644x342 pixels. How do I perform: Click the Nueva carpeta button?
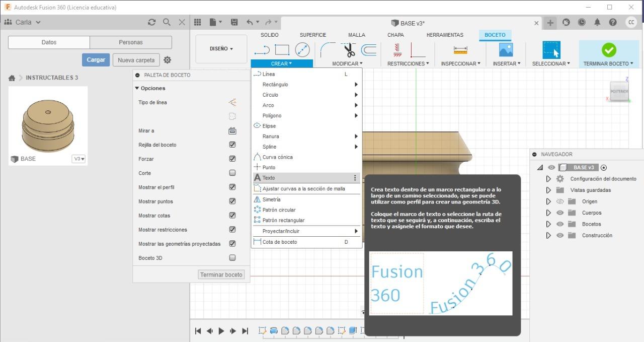pos(136,60)
